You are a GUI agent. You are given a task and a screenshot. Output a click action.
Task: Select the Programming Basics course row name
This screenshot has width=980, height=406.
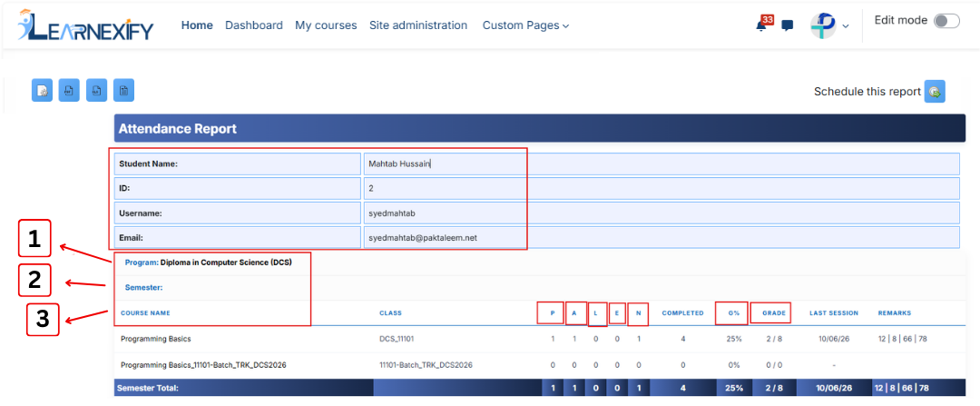click(156, 339)
